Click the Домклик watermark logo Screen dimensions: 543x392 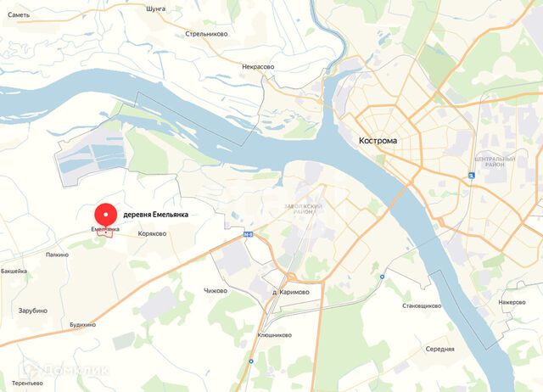(64, 370)
